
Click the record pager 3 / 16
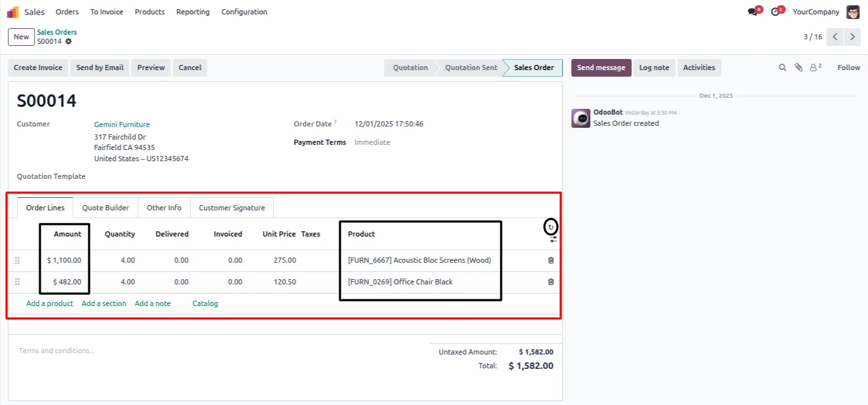click(813, 37)
